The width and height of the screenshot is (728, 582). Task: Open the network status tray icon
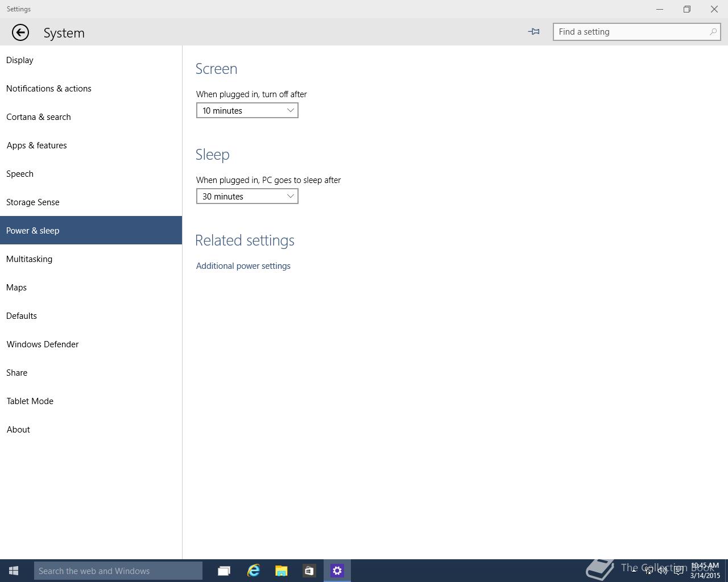648,571
